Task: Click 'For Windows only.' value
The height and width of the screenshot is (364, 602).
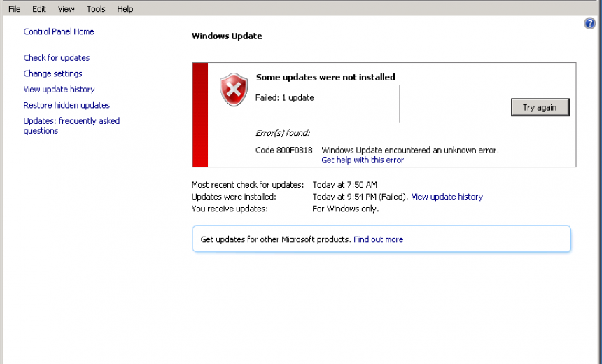Action: coord(346,209)
